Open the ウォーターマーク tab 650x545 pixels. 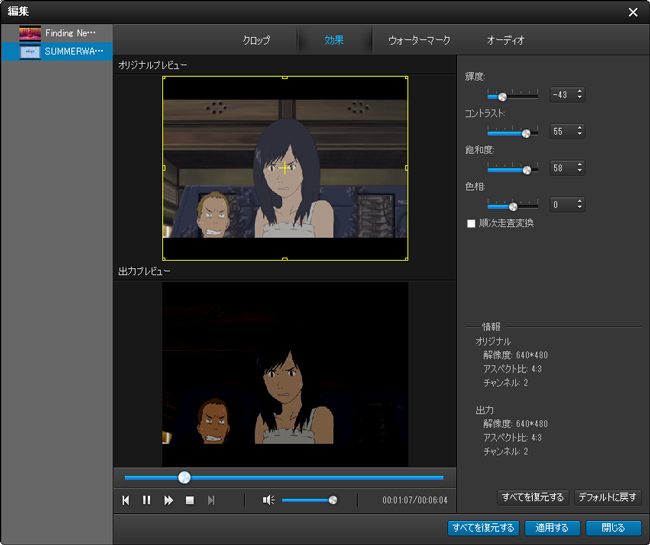[419, 40]
